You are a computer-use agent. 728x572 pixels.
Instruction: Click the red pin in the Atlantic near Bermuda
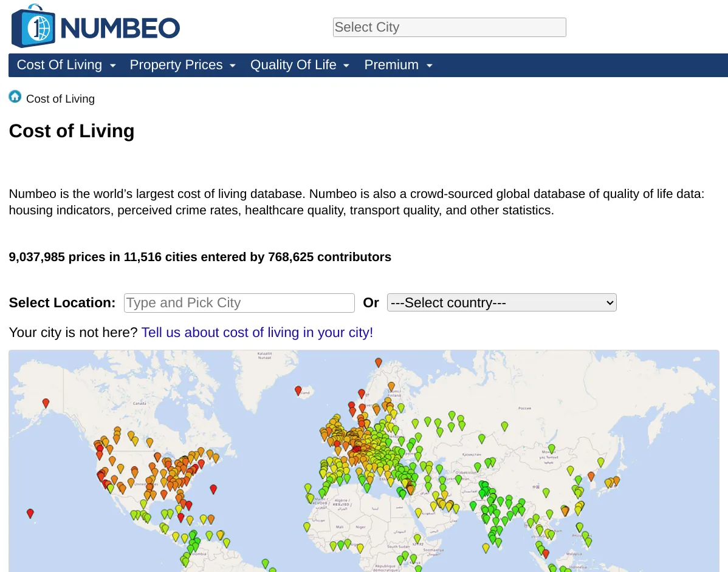(213, 488)
